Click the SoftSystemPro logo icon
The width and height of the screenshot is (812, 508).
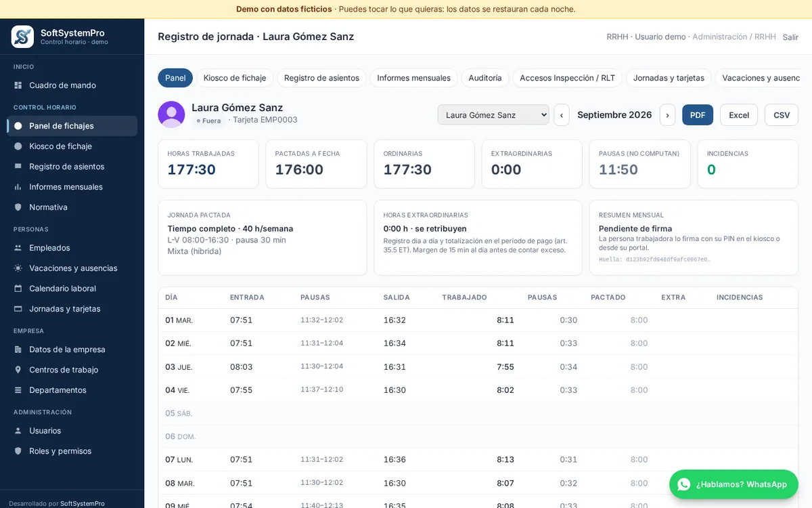point(22,37)
